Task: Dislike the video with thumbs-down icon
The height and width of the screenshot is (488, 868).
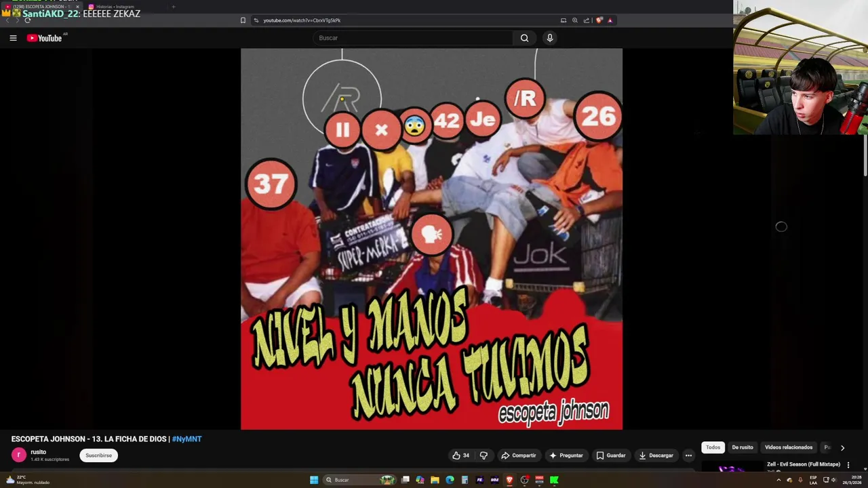Action: (x=484, y=455)
